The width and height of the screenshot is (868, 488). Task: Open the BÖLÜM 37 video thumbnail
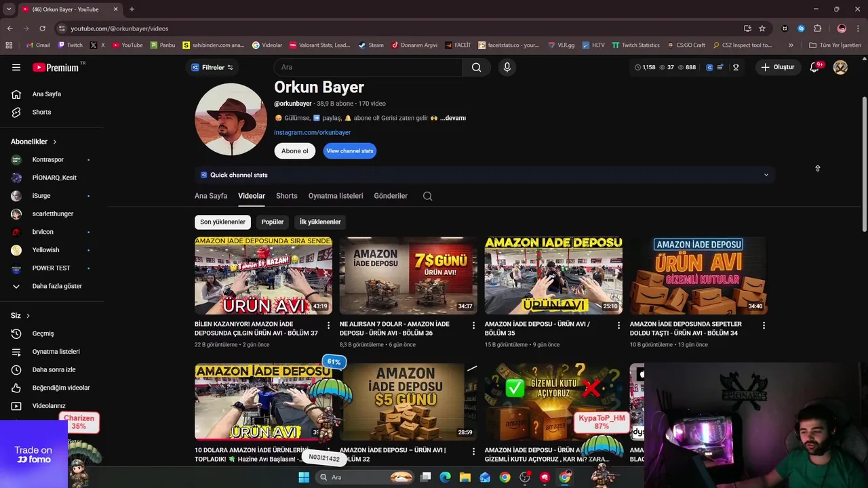[x=263, y=275]
